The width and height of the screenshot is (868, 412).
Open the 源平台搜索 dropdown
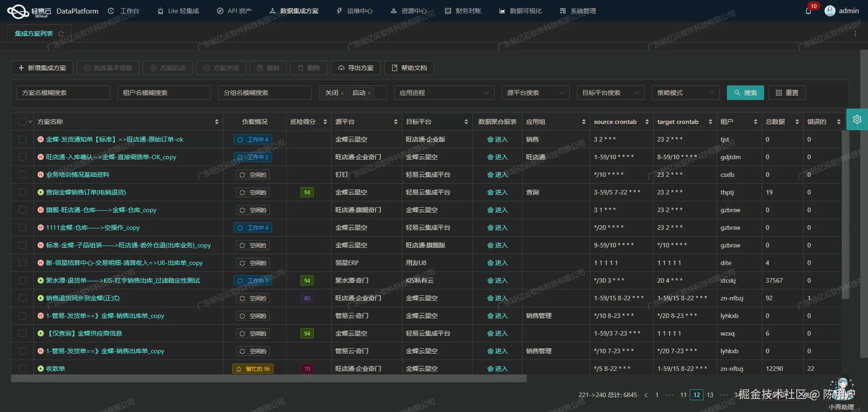pyautogui.click(x=535, y=93)
